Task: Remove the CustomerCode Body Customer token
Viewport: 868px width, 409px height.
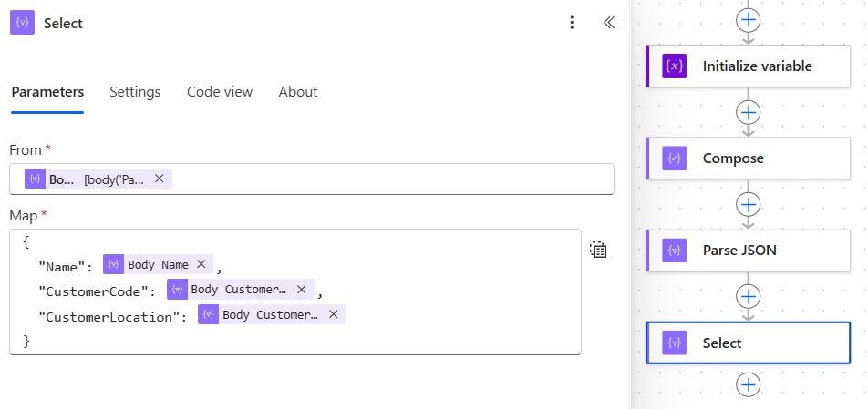Action: coord(302,289)
